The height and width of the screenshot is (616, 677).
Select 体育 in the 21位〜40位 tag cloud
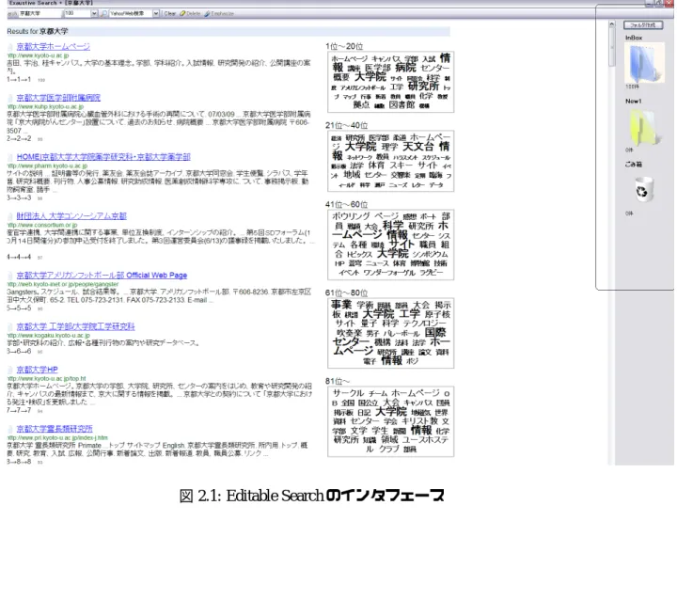376,165
